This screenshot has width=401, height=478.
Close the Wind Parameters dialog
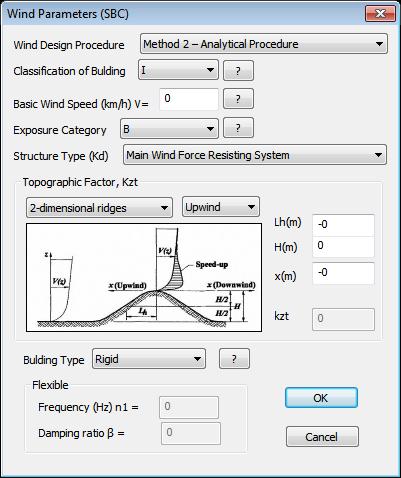[x=380, y=14]
